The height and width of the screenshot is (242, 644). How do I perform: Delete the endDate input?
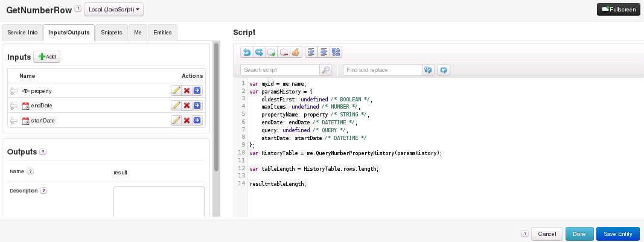(x=187, y=106)
